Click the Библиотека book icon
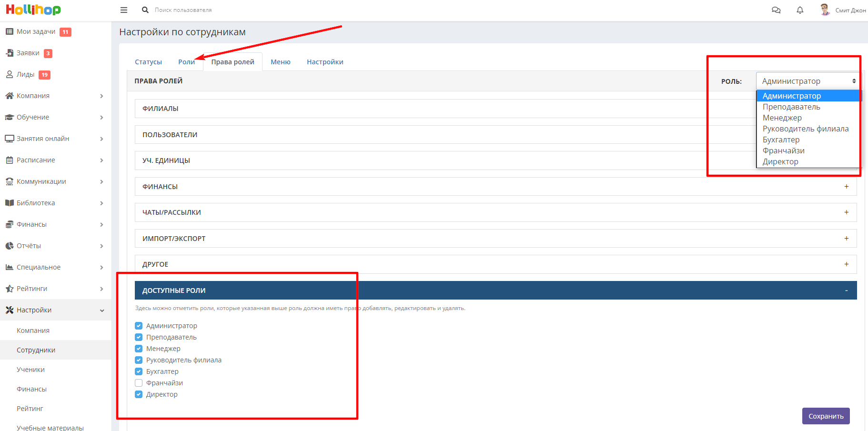Viewport: 868px width, 431px height. point(9,203)
